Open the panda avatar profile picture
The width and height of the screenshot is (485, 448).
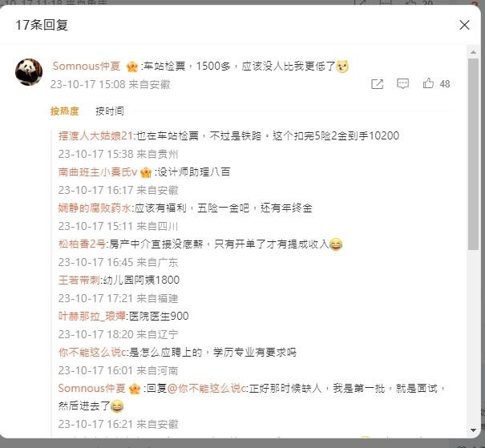click(29, 72)
